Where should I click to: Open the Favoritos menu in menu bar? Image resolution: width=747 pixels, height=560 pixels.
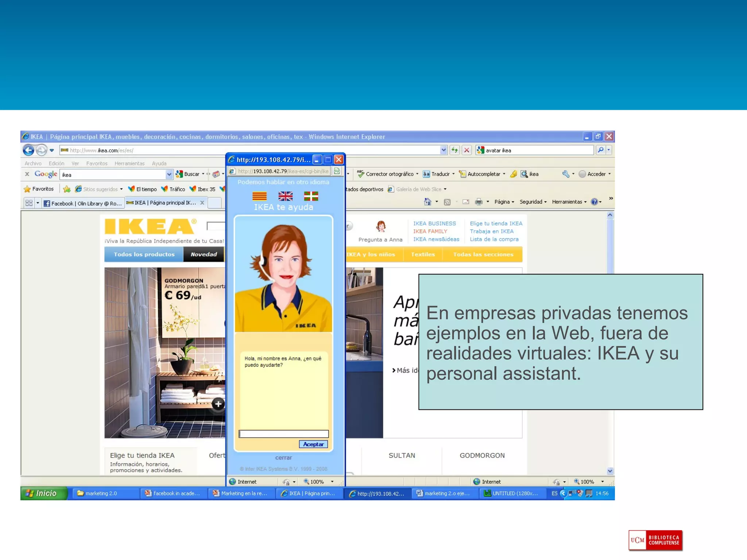97,163
